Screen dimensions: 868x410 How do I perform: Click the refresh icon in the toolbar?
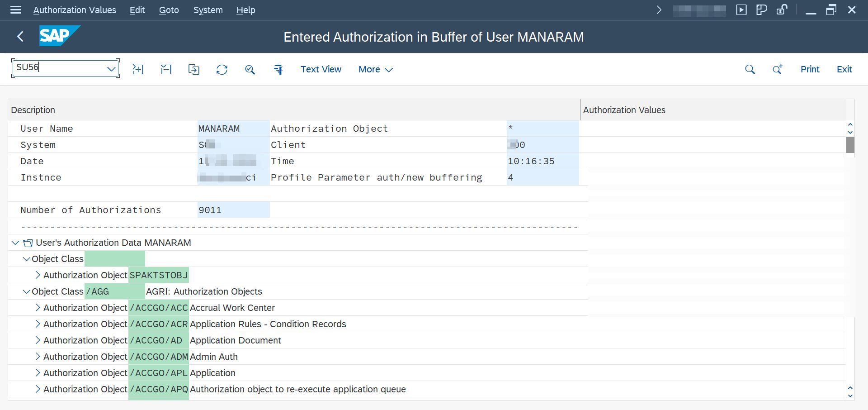point(222,69)
